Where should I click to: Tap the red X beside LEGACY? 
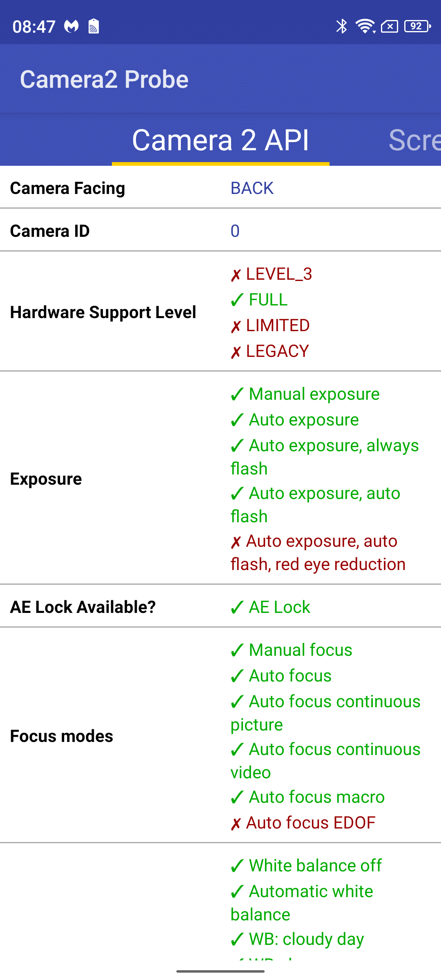coord(236,352)
